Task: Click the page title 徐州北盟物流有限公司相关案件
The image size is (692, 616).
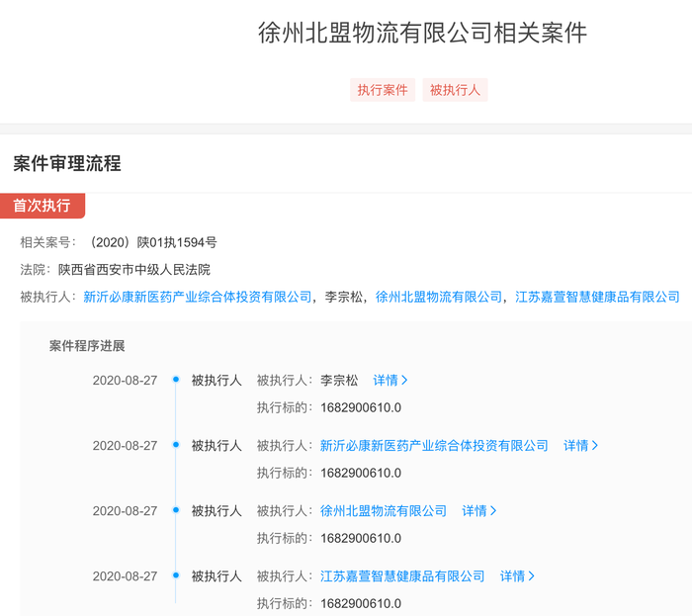Action: (x=422, y=33)
